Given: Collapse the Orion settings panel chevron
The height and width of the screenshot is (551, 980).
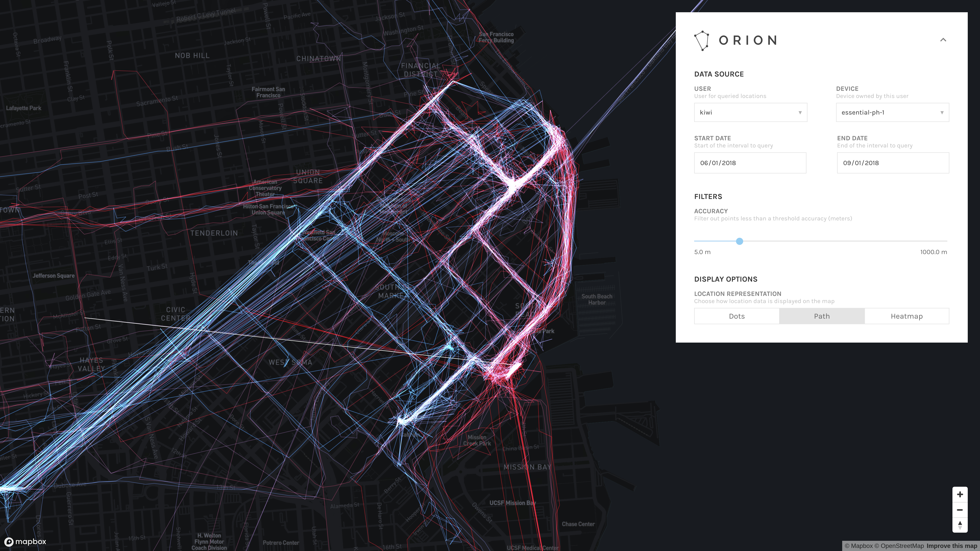Looking at the screenshot, I should pos(943,40).
